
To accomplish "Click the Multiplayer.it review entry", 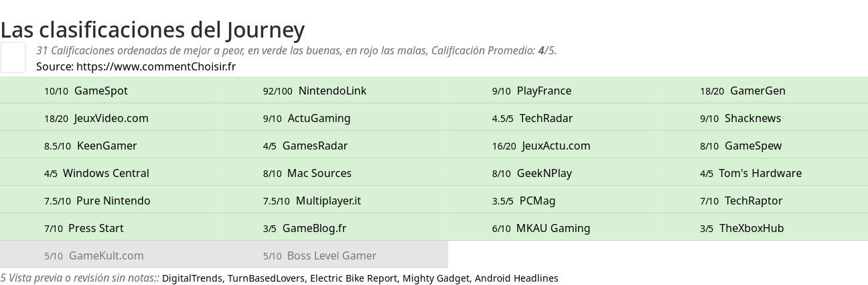I will [x=312, y=201].
